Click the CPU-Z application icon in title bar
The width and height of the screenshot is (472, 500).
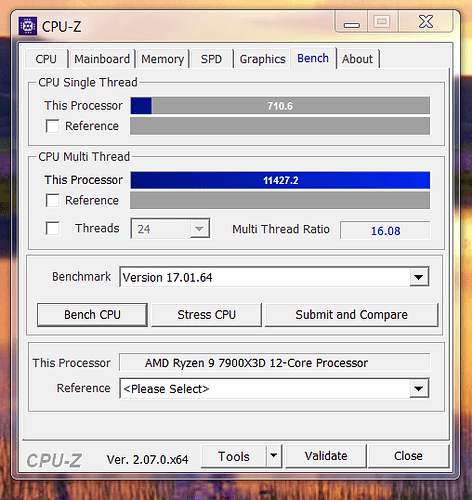pos(28,26)
